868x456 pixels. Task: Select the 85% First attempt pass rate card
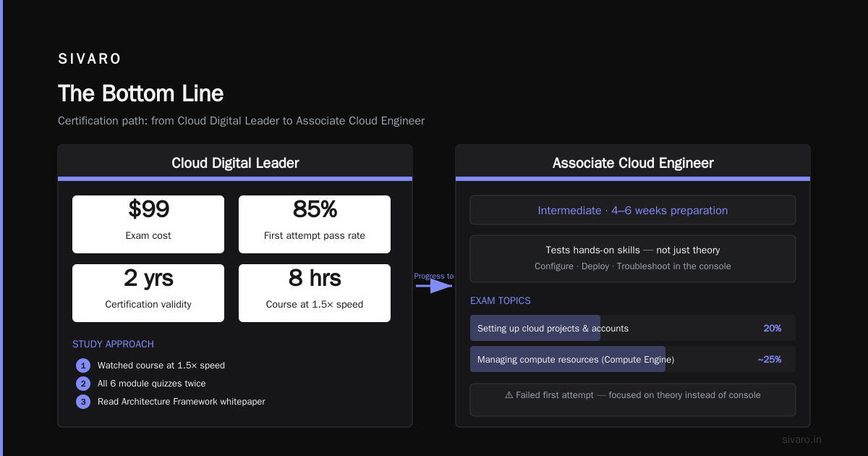(315, 224)
